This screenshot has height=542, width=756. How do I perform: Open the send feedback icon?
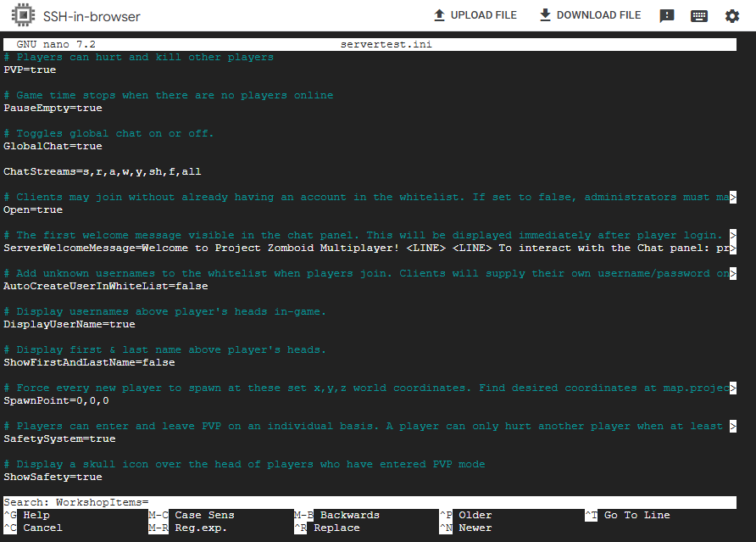[x=667, y=16]
